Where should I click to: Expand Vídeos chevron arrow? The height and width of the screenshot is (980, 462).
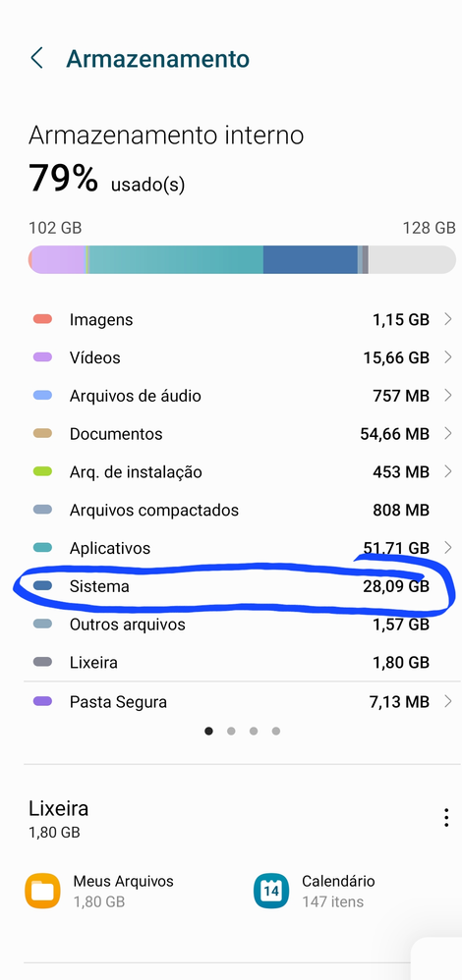(x=447, y=357)
